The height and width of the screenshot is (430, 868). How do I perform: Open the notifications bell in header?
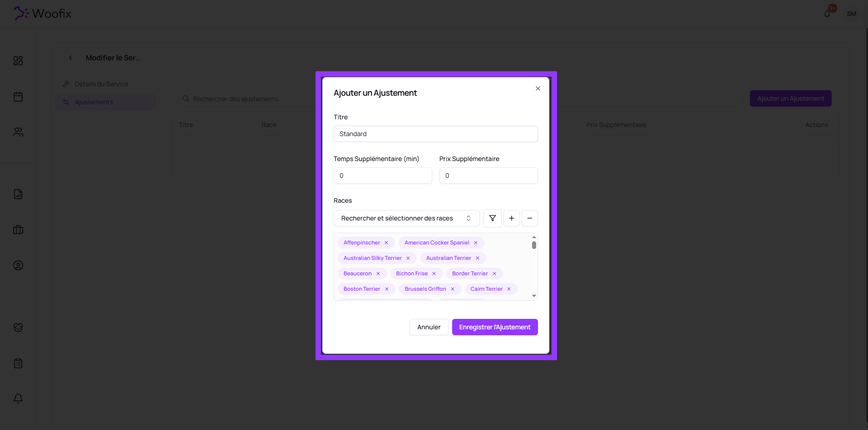coord(827,14)
